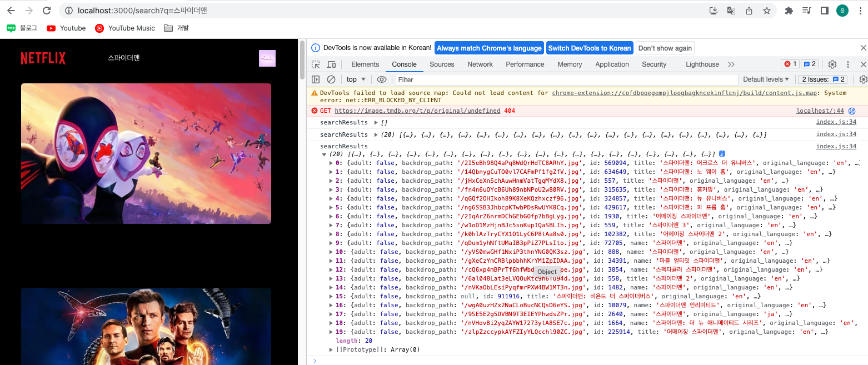Toggle the browser side panel icon
This screenshot has height=365, width=868.
(x=825, y=11)
